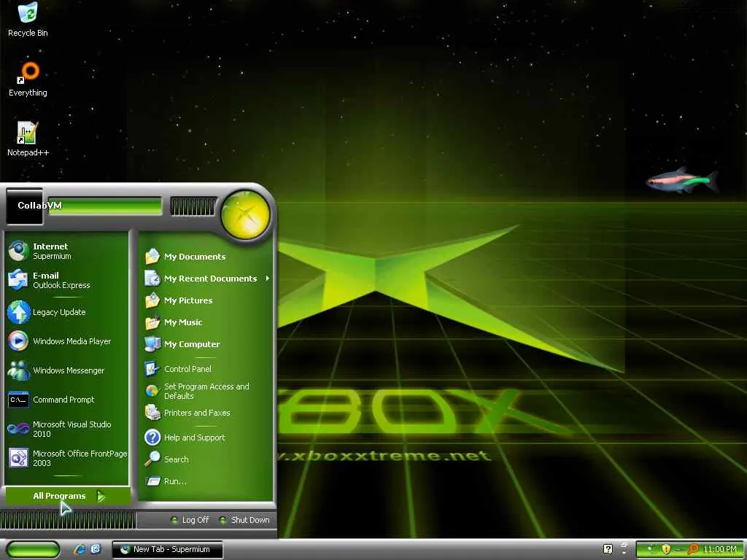
Task: Click the Internet Explorer quick launch icon
Action: (80, 549)
